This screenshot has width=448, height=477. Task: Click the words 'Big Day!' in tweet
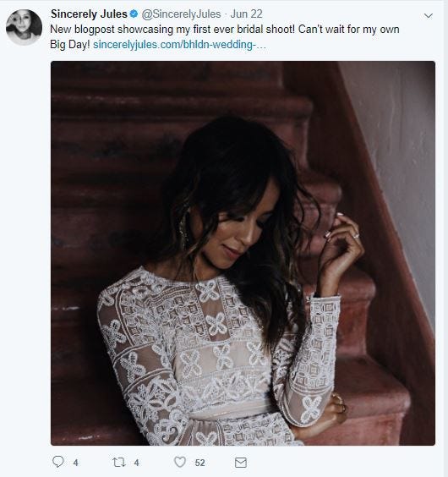[x=70, y=45]
